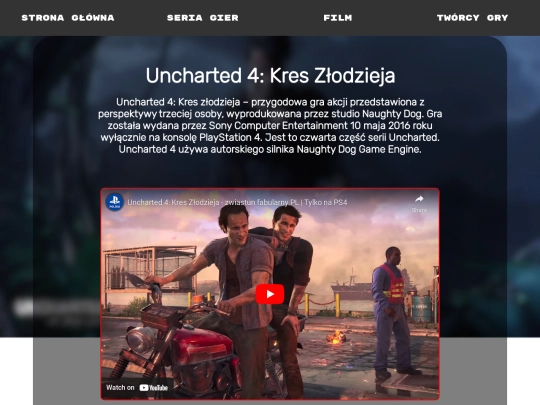Open Twórcy Gry navigation item
This screenshot has height=405, width=540.
click(472, 18)
